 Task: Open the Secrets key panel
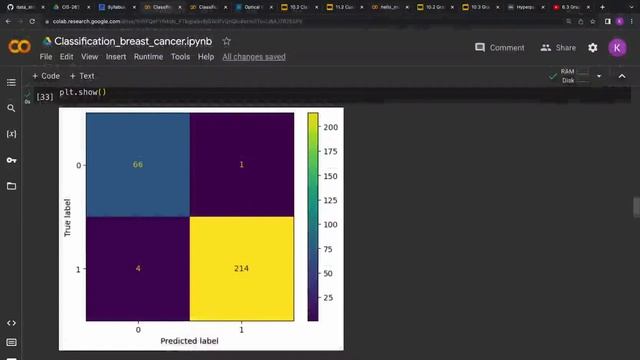tap(11, 160)
